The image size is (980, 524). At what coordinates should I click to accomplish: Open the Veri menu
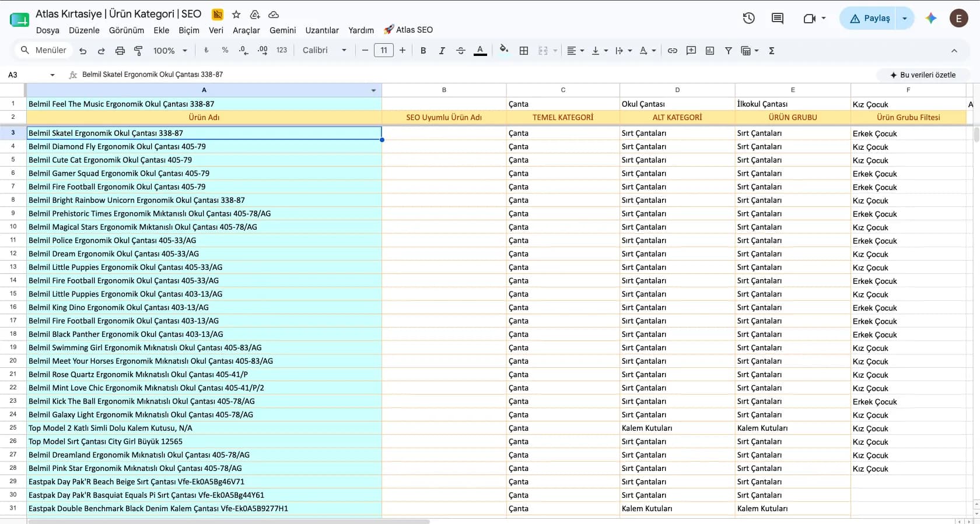(x=216, y=30)
